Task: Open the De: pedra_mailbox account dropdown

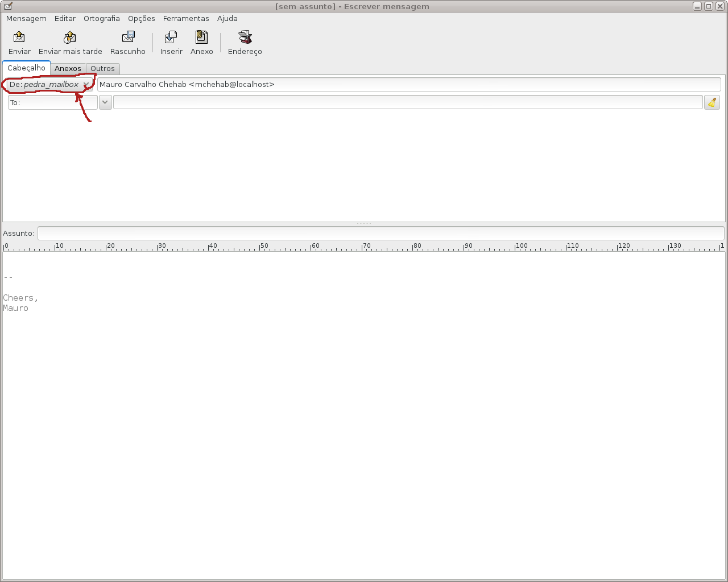Action: point(49,85)
